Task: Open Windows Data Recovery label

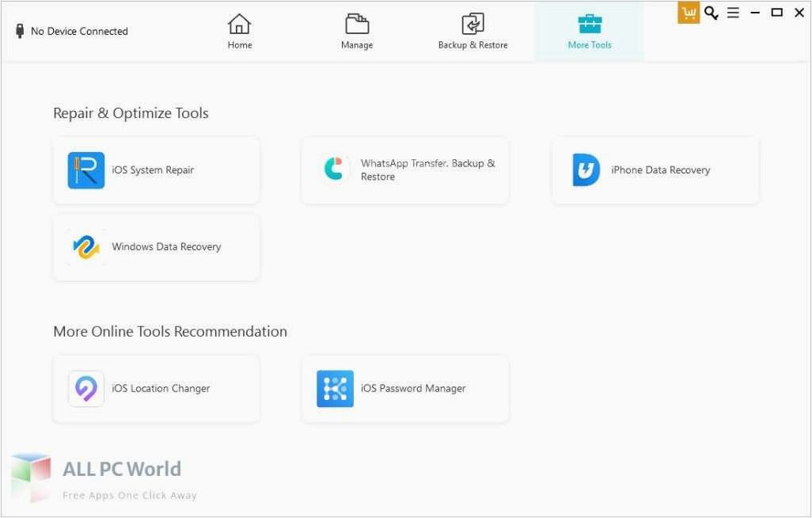Action: click(166, 247)
